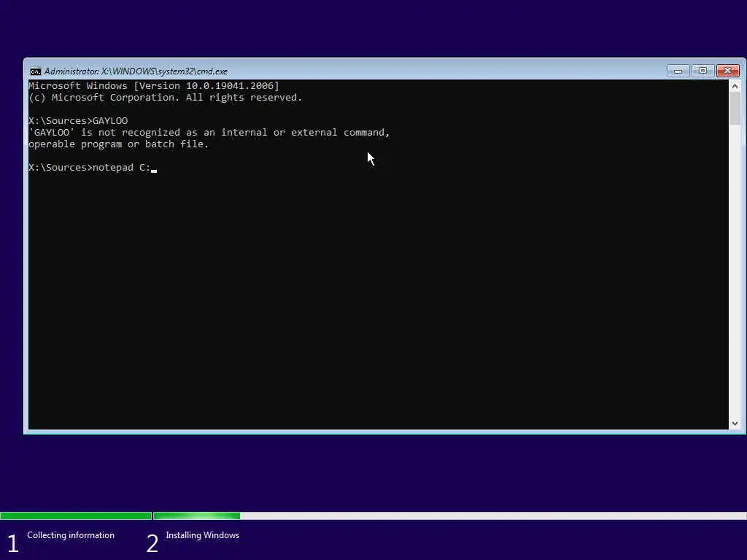
Task: Click the scrollbar up arrow
Action: click(x=735, y=86)
